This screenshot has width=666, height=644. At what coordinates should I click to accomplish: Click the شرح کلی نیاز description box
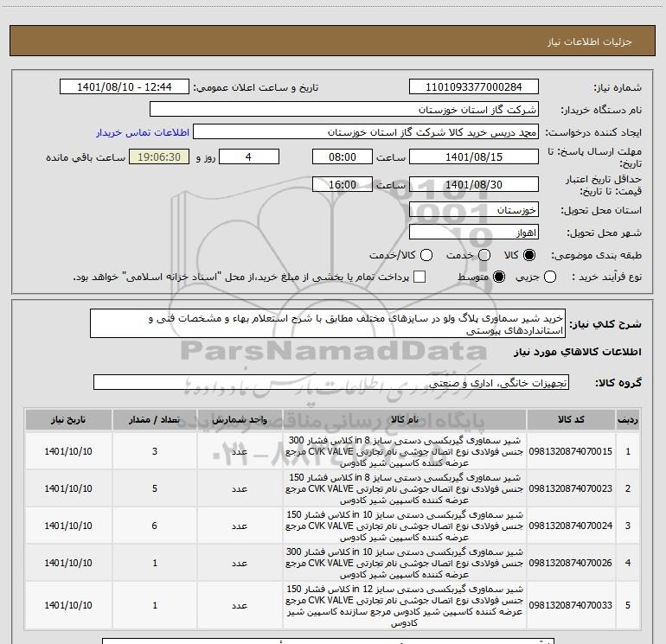328,323
